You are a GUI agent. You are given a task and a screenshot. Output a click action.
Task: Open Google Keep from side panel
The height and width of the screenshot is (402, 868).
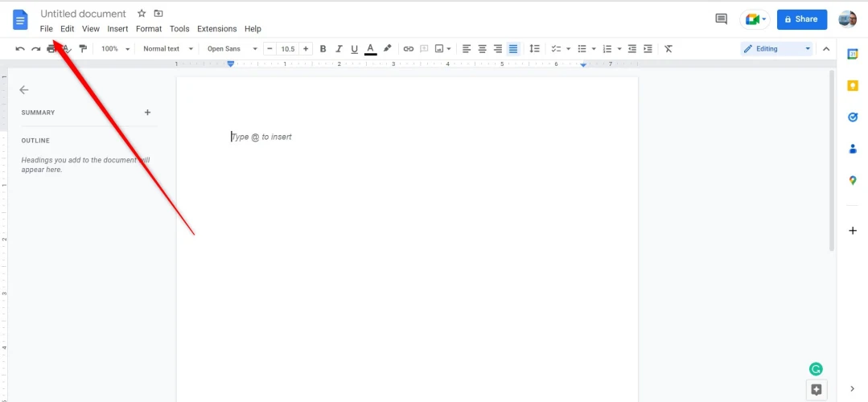[x=853, y=85]
